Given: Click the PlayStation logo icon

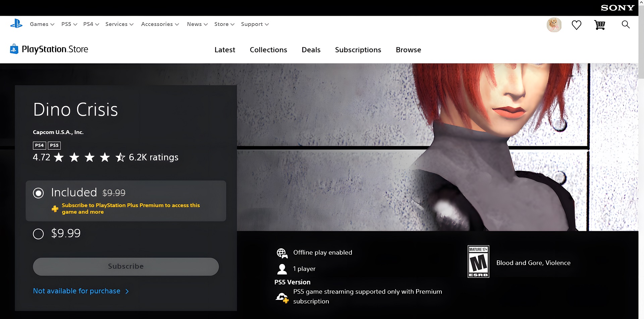Looking at the screenshot, I should 16,24.
